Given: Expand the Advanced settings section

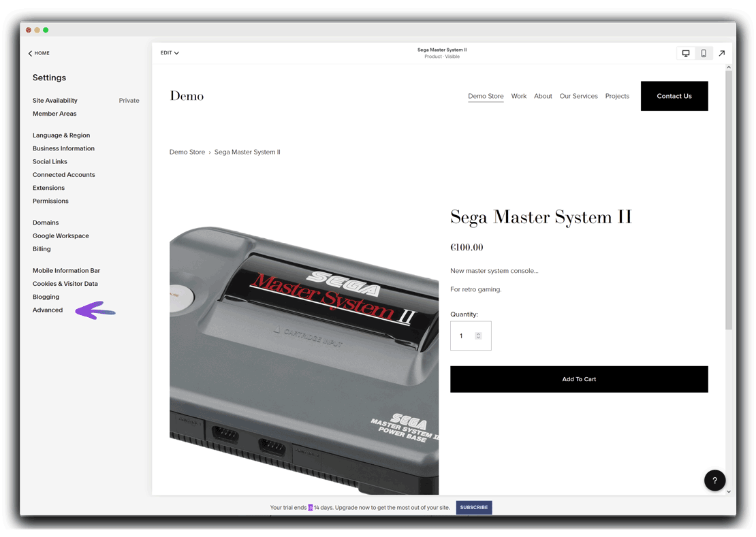Looking at the screenshot, I should [48, 310].
